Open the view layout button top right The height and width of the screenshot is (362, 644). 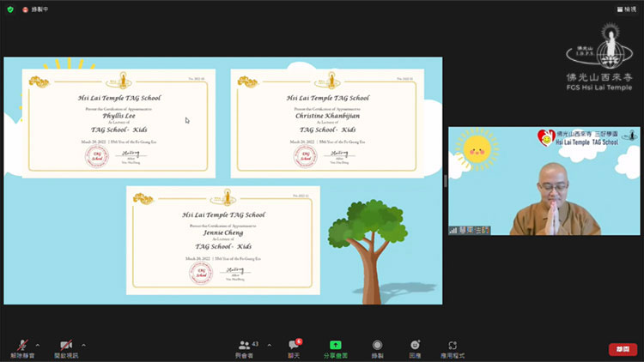[x=627, y=9]
